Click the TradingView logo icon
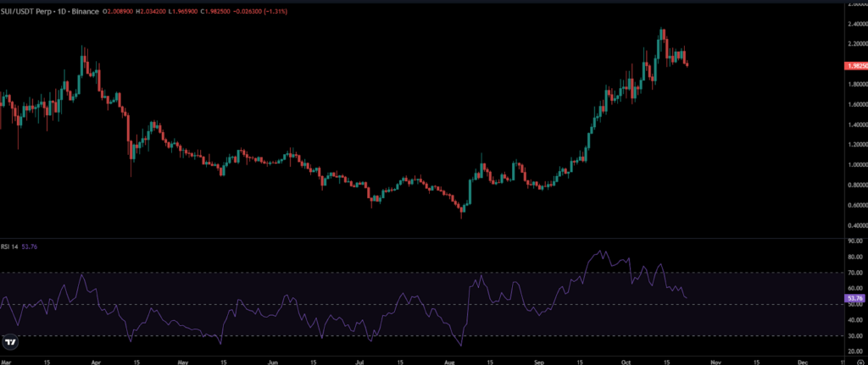868x365 pixels. click(9, 342)
